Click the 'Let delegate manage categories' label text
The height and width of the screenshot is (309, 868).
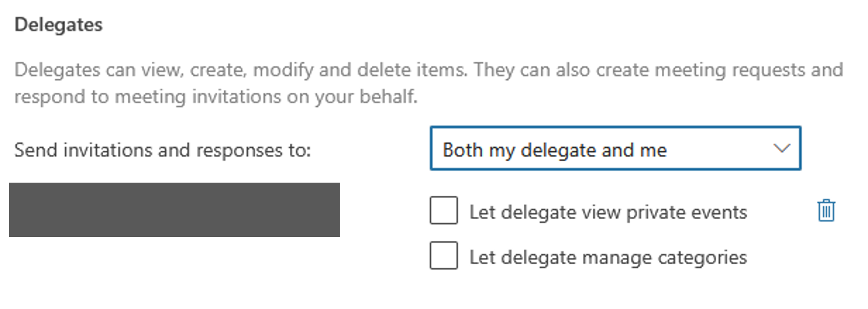click(608, 257)
